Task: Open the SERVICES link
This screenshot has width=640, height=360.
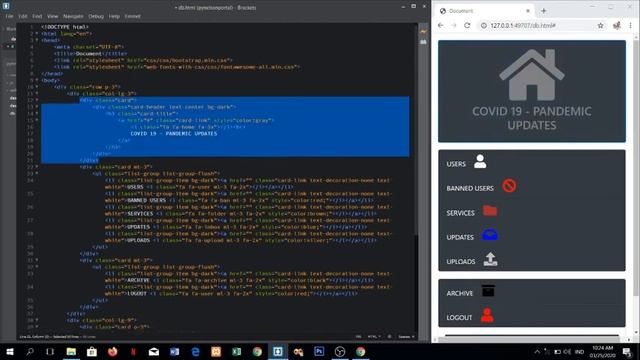Action: click(460, 213)
